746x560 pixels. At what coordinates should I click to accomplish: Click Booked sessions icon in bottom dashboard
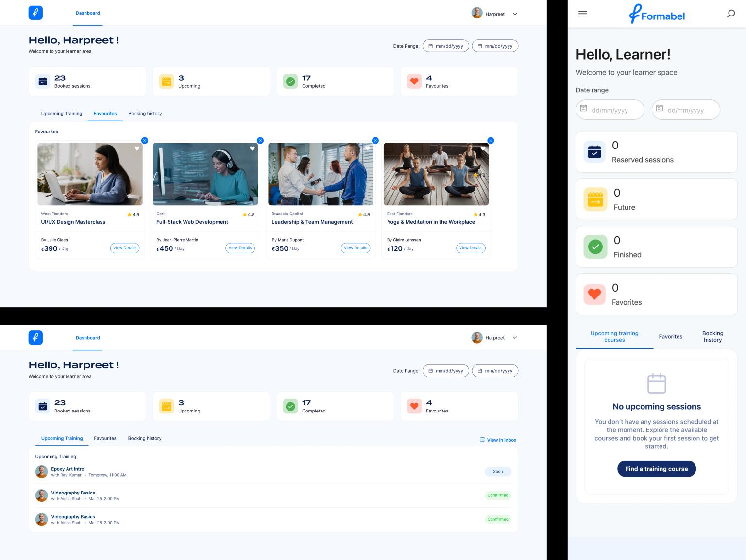43,406
